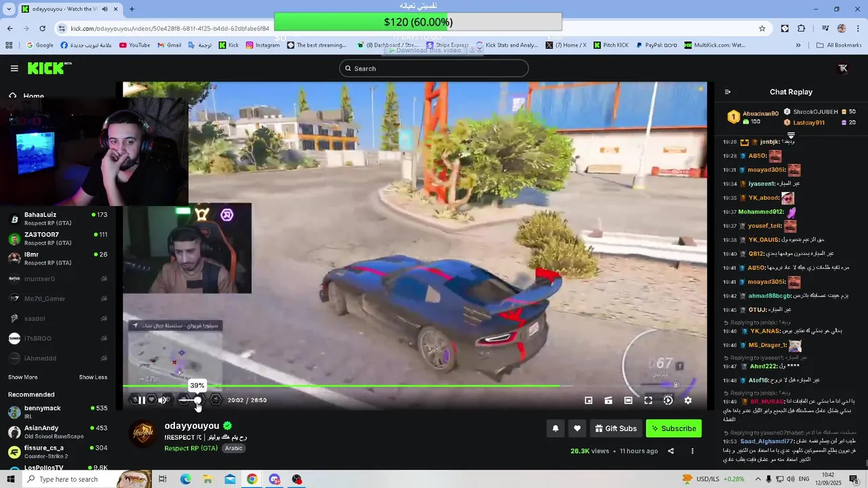Open Microsoft Edge from taskbar

(x=185, y=479)
